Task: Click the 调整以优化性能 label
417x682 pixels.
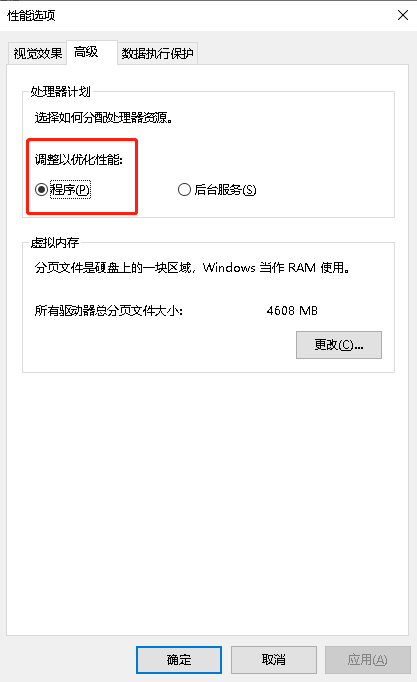Action: click(x=79, y=160)
